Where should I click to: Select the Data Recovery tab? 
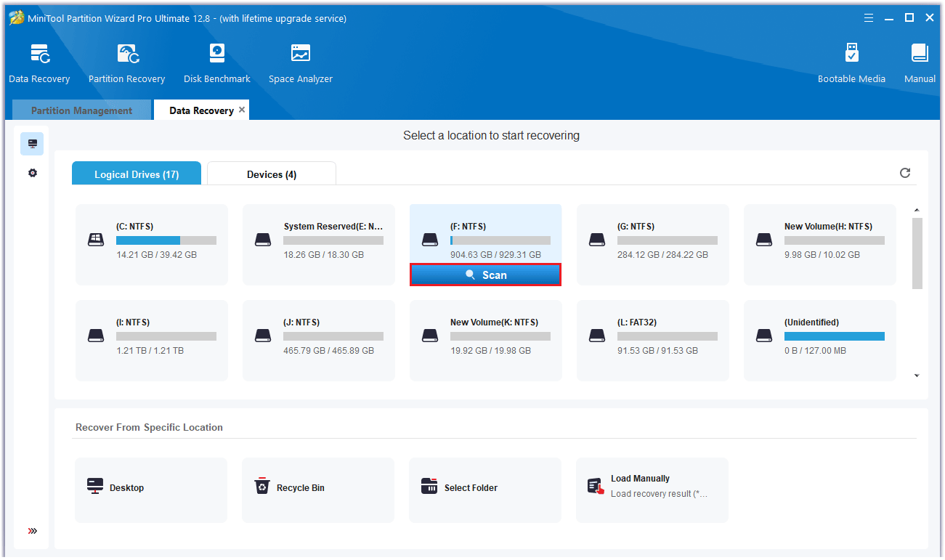point(201,110)
